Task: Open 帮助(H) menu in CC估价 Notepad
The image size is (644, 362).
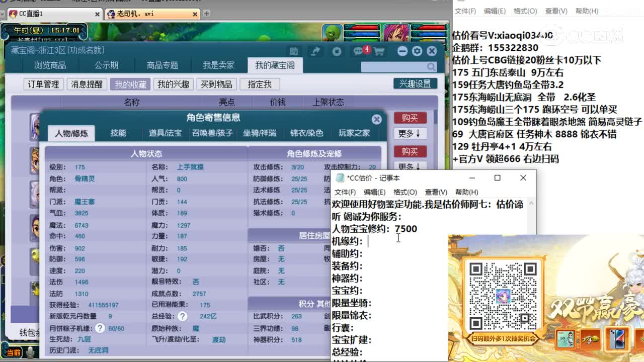Action: coord(466,192)
